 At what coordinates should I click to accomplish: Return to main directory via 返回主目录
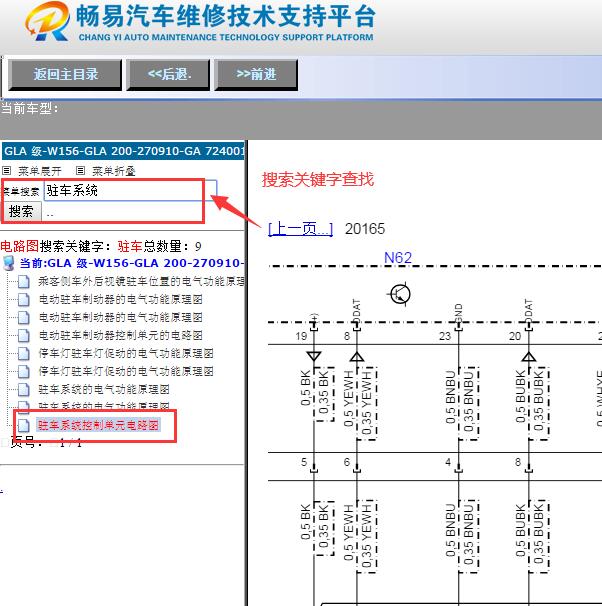65,75
